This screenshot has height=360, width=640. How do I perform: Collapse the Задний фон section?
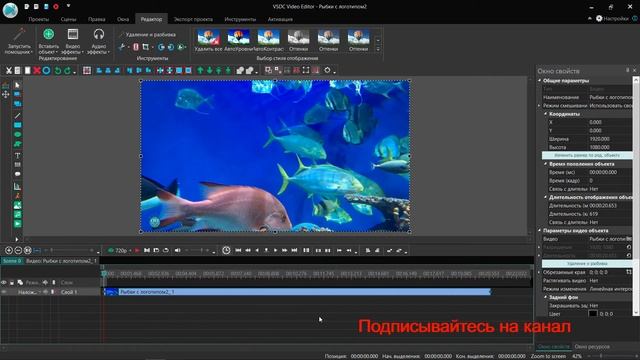tap(545, 297)
